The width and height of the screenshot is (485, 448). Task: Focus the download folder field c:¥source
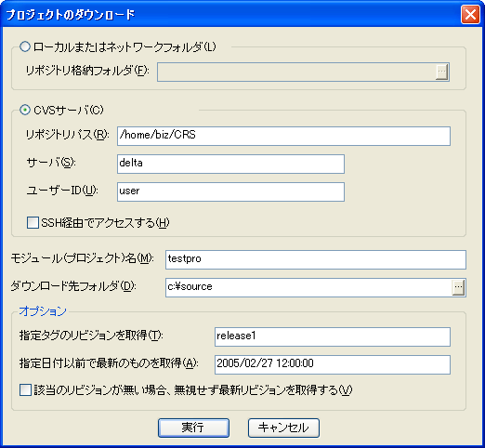[308, 287]
